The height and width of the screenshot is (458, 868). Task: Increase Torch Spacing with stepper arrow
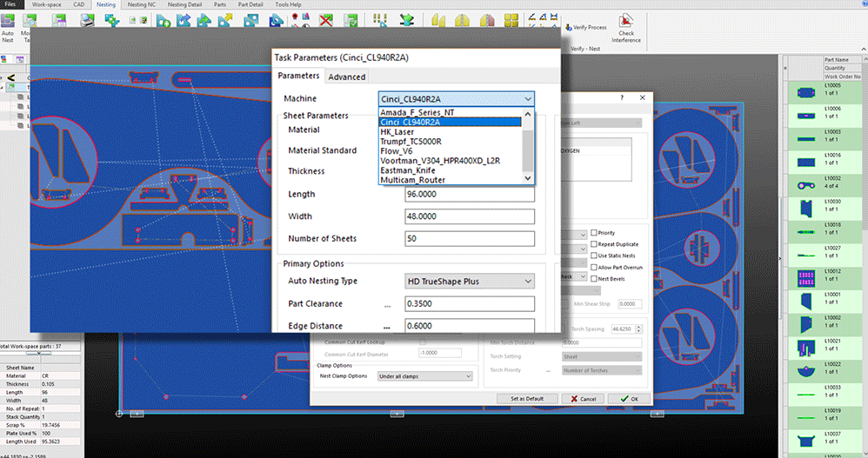tap(638, 327)
